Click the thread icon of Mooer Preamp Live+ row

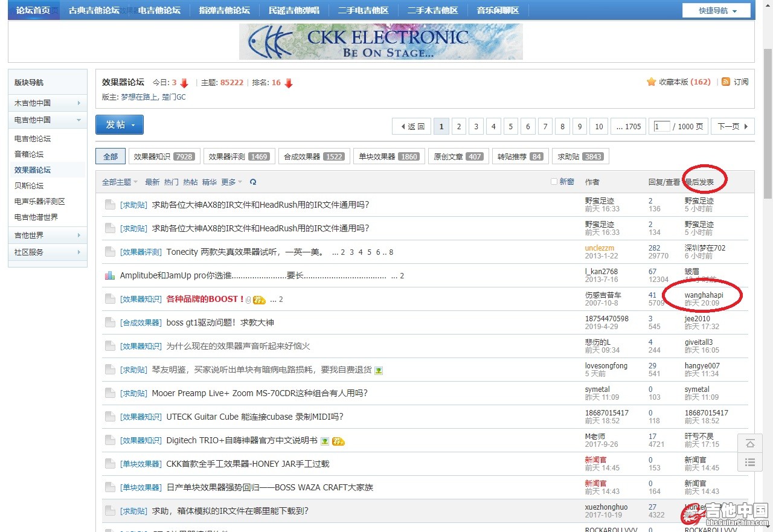[x=109, y=393]
